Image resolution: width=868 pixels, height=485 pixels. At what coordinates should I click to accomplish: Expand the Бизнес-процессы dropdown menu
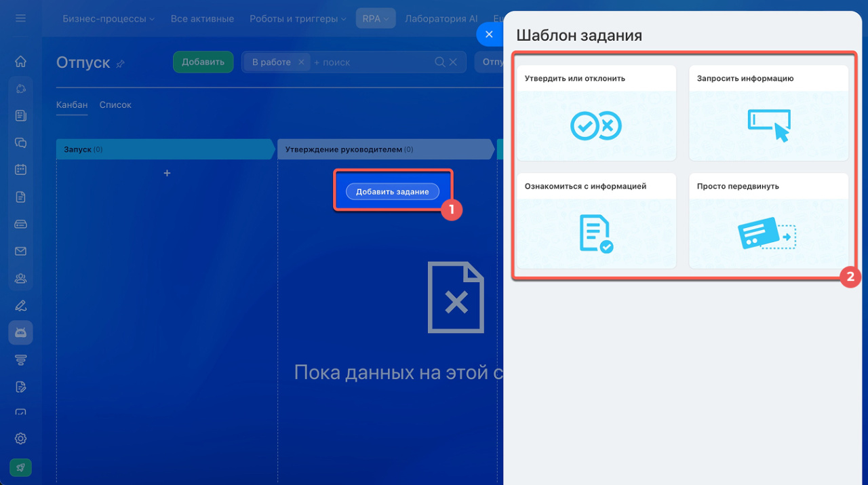tap(108, 19)
